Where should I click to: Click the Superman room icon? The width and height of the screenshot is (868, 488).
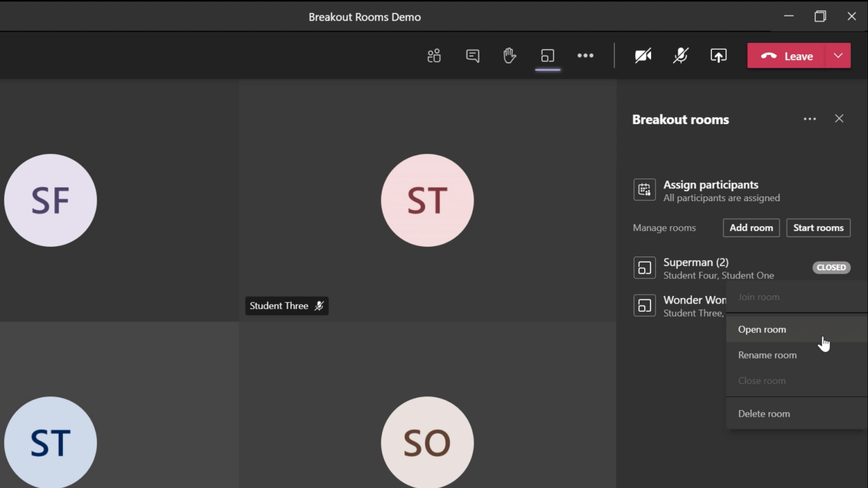pyautogui.click(x=644, y=267)
